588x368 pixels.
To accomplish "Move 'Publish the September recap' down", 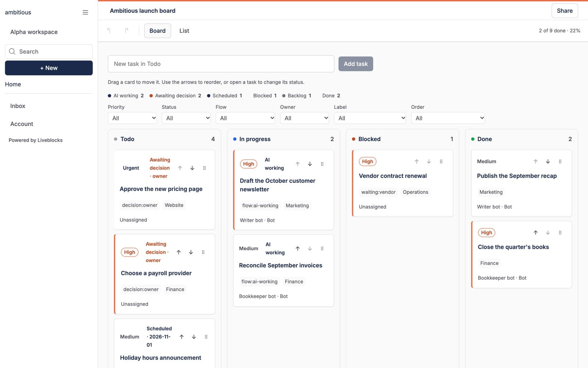I will (548, 162).
